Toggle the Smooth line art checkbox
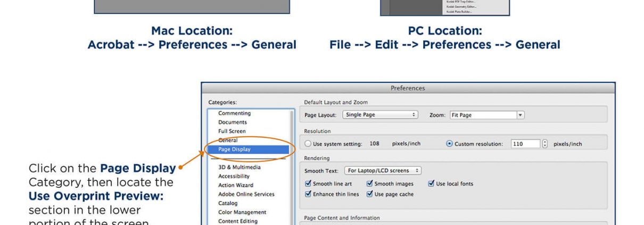 pos(308,184)
